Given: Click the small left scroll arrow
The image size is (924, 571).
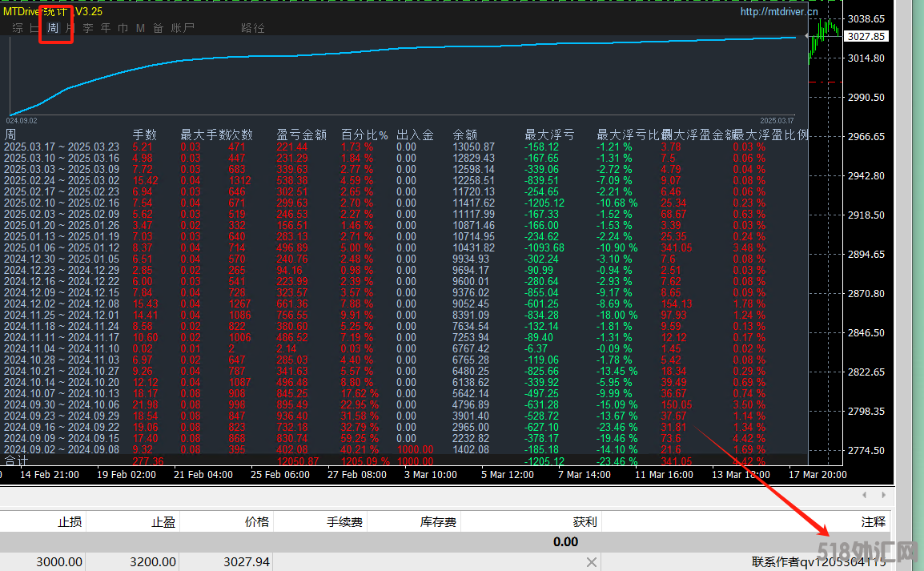Looking at the screenshot, I should coord(864,495).
